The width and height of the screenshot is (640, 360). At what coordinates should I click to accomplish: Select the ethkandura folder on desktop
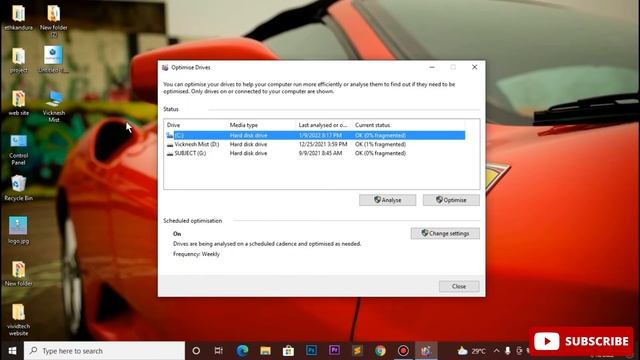click(x=18, y=18)
